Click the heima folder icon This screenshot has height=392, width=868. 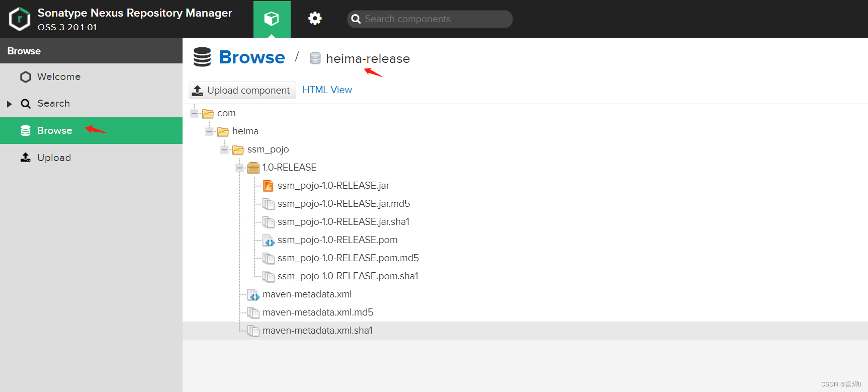click(223, 132)
